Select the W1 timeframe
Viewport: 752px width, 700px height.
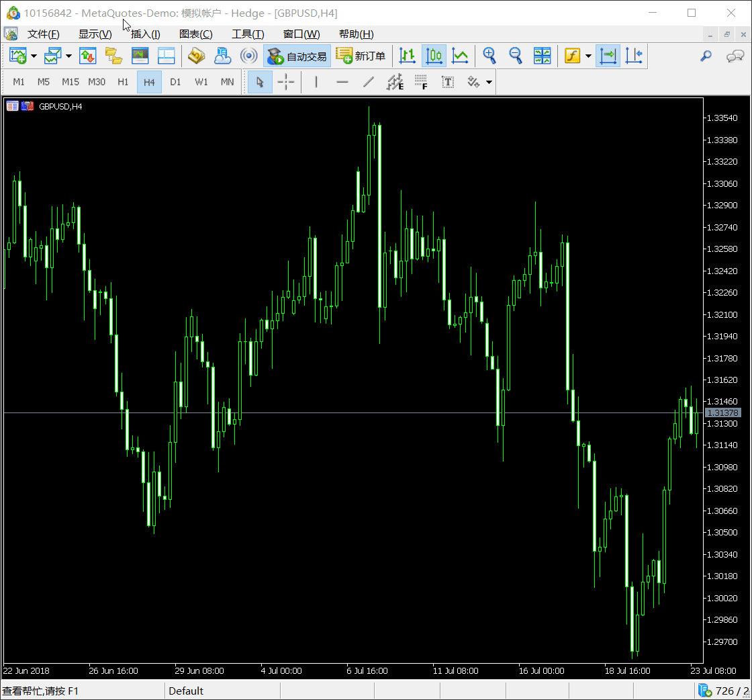(201, 82)
